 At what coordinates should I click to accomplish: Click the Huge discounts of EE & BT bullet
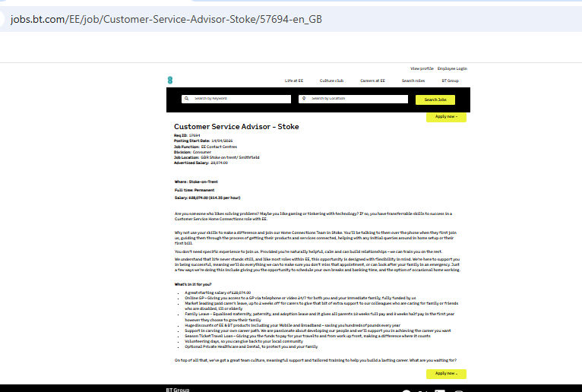click(293, 325)
